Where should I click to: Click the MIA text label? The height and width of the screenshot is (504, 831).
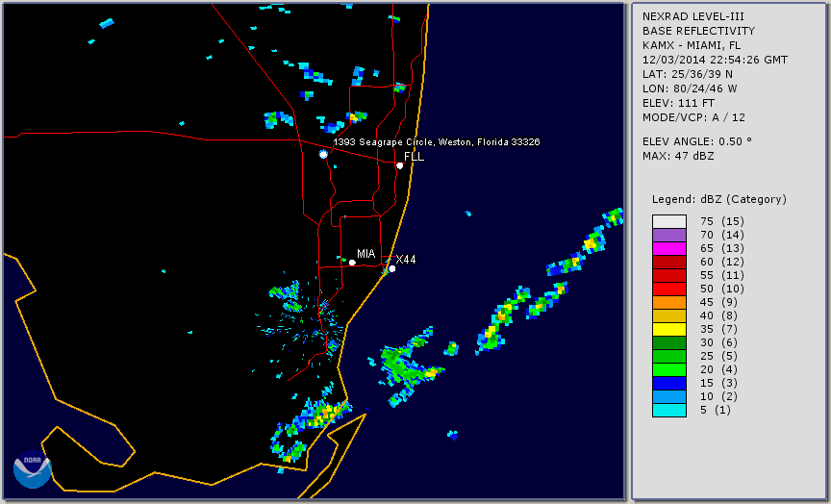(x=365, y=254)
